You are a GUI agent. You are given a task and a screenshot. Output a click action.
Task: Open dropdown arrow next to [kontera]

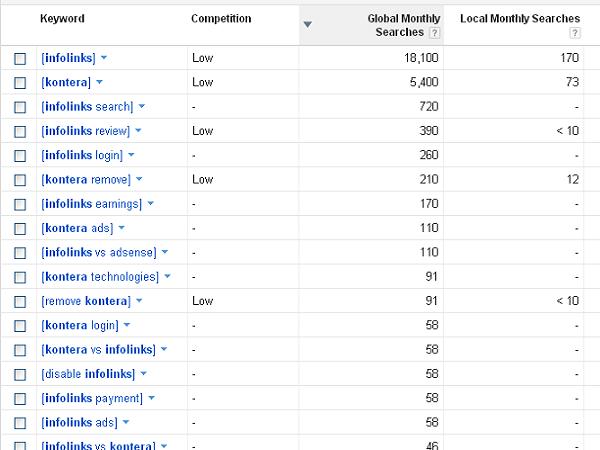click(x=99, y=82)
